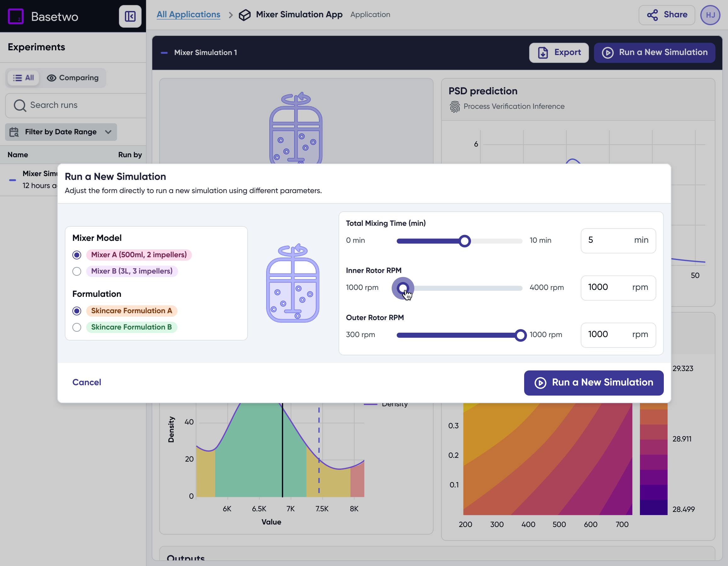Expand the Filter by Date Range dropdown

coord(61,132)
